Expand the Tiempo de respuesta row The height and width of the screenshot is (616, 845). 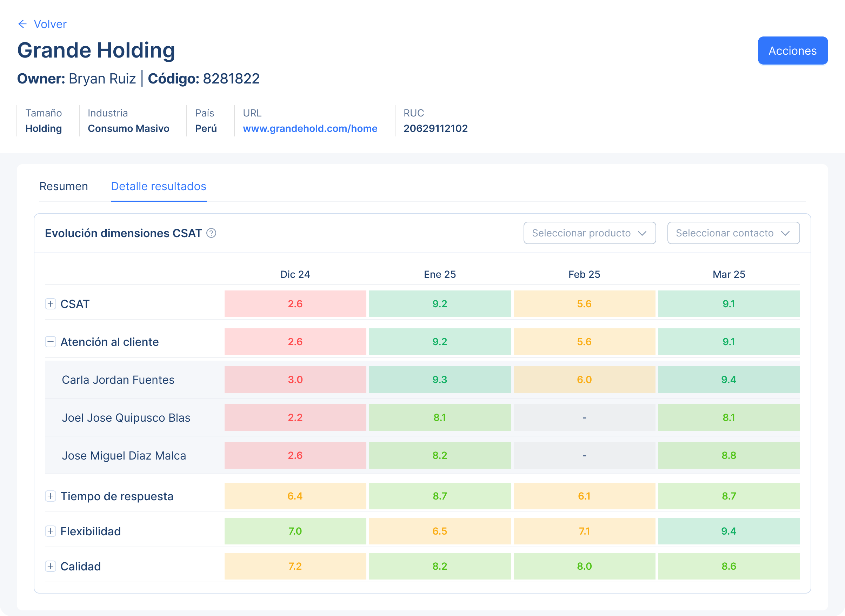coord(50,496)
